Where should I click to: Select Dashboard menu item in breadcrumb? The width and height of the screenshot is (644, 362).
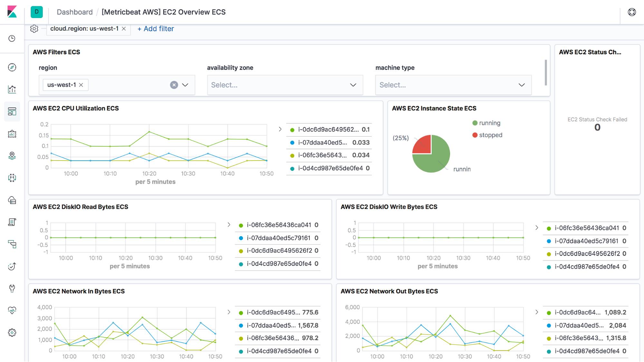point(75,12)
